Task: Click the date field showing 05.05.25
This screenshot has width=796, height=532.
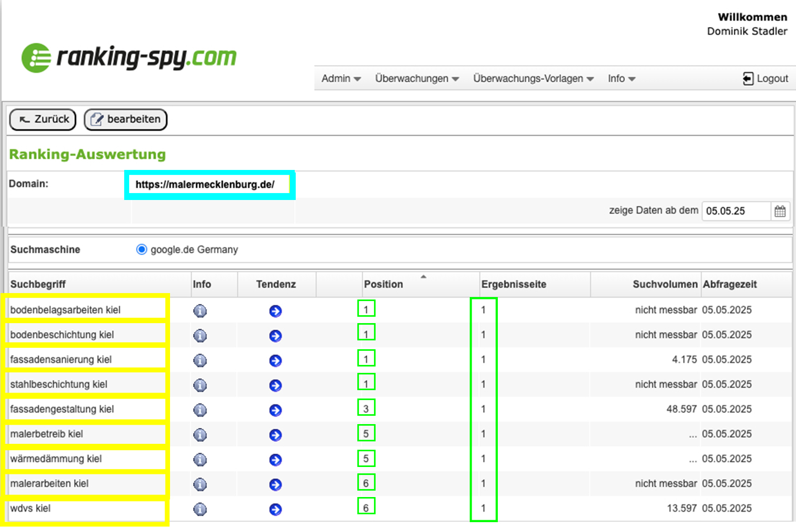Action: pos(735,211)
